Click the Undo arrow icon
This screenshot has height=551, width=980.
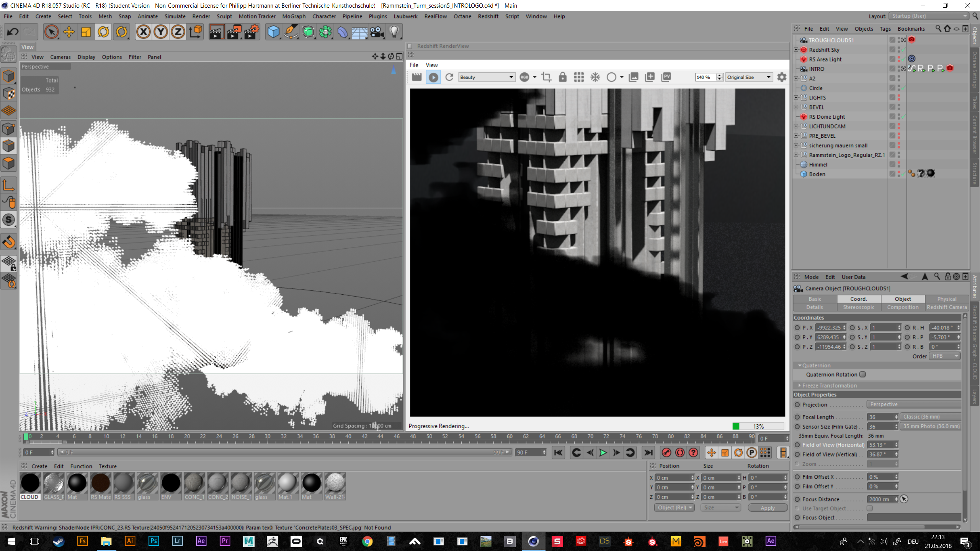pyautogui.click(x=13, y=32)
